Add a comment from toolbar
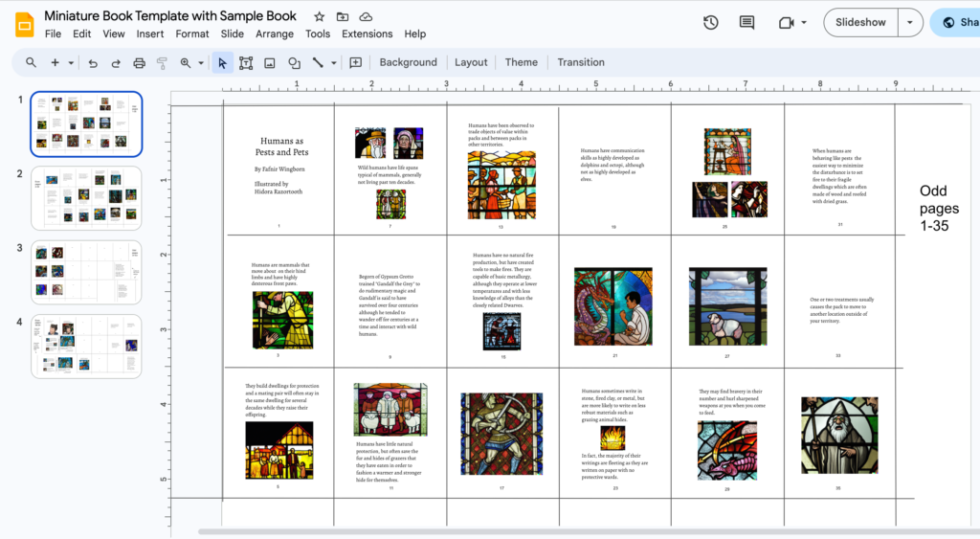This screenshot has width=980, height=539. pos(356,62)
